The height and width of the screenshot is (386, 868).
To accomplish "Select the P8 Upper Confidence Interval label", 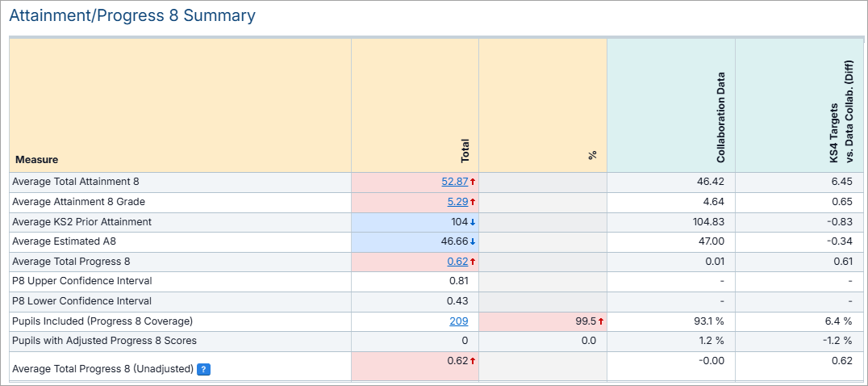I will click(81, 281).
